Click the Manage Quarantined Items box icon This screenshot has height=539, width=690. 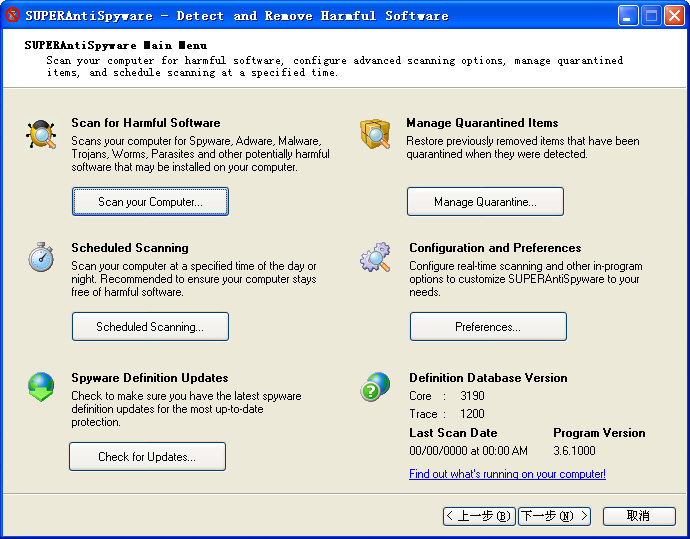375,134
